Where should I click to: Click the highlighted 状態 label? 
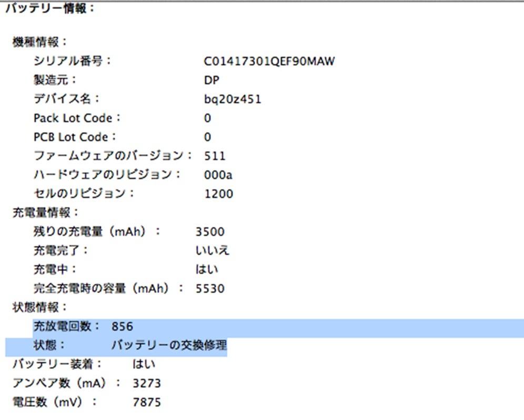pos(49,345)
